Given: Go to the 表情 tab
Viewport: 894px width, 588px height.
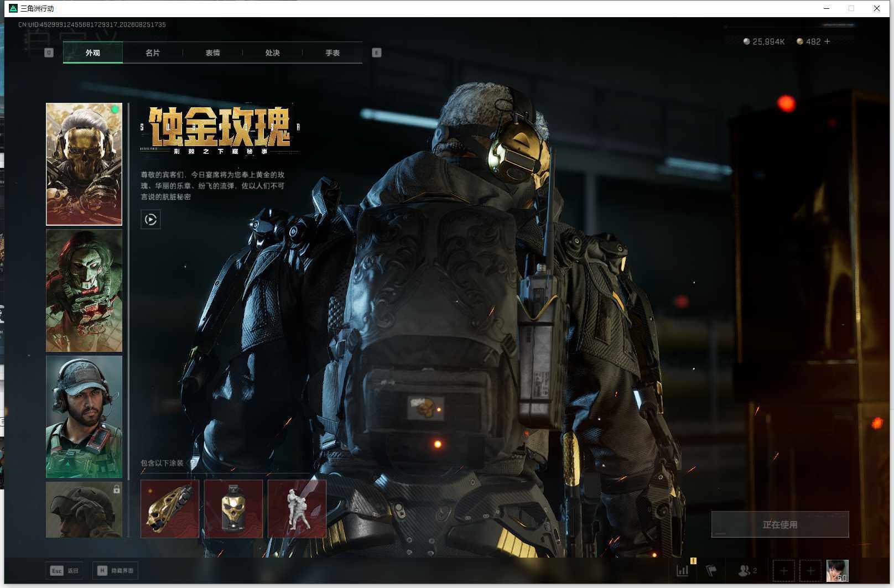Looking at the screenshot, I should click(212, 53).
